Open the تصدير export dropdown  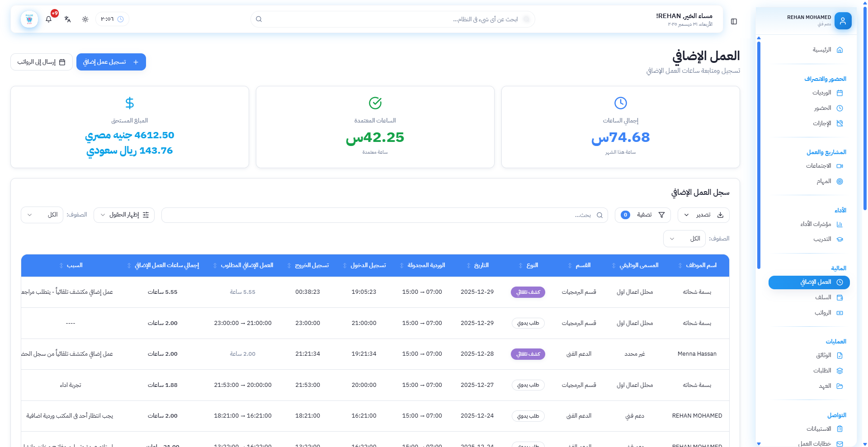[703, 215]
